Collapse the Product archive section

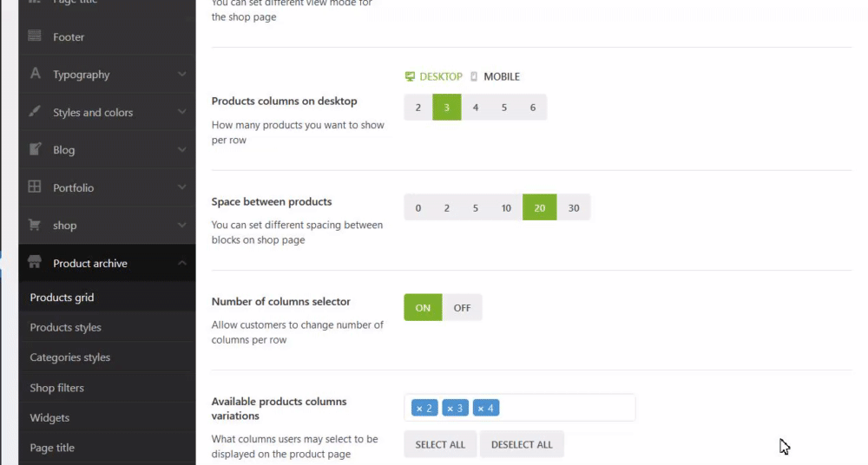click(181, 263)
